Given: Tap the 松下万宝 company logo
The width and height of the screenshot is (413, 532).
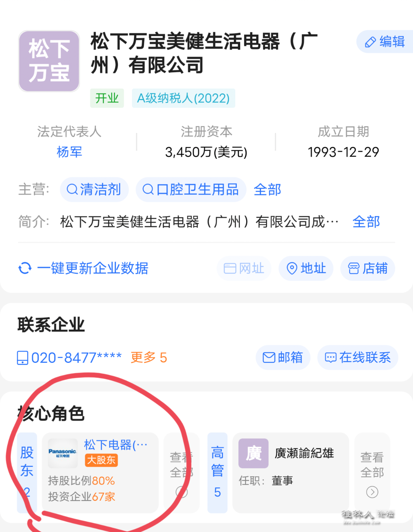Looking at the screenshot, I should click(x=49, y=61).
